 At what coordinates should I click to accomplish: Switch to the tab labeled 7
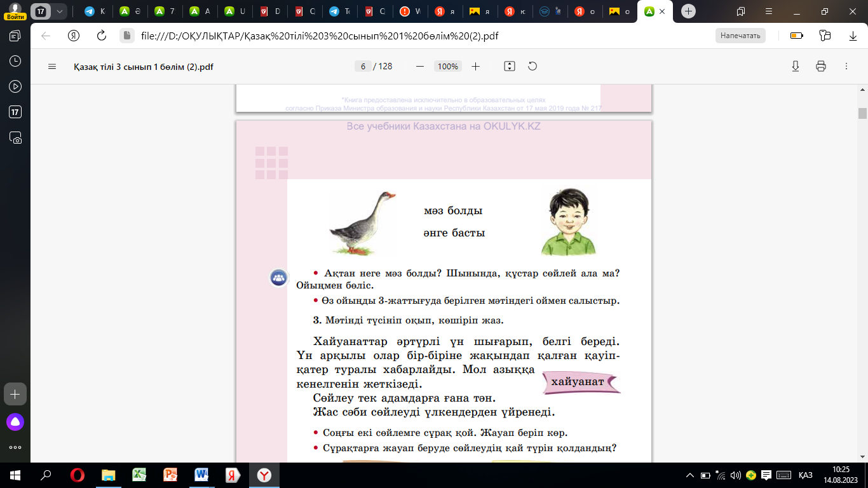tap(165, 11)
